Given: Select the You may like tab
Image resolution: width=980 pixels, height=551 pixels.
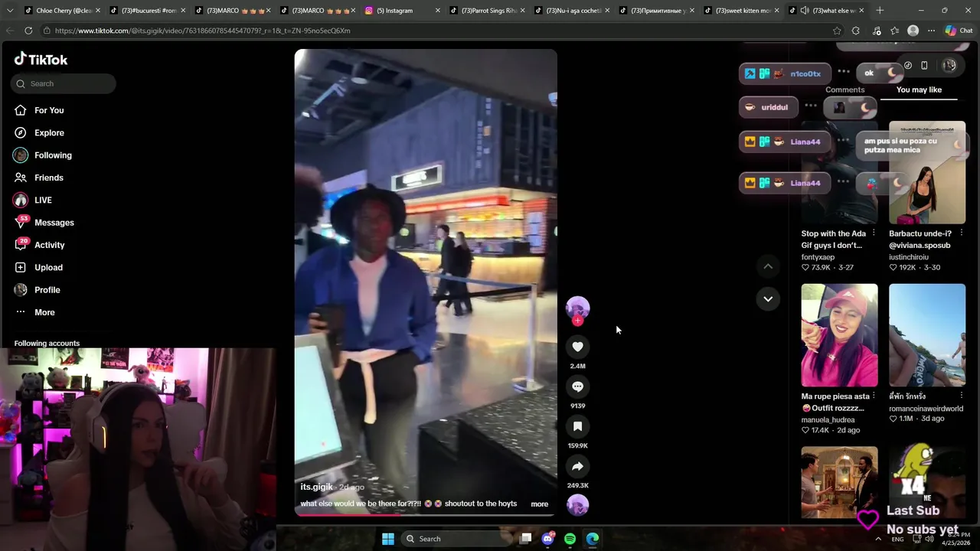Looking at the screenshot, I should (919, 90).
